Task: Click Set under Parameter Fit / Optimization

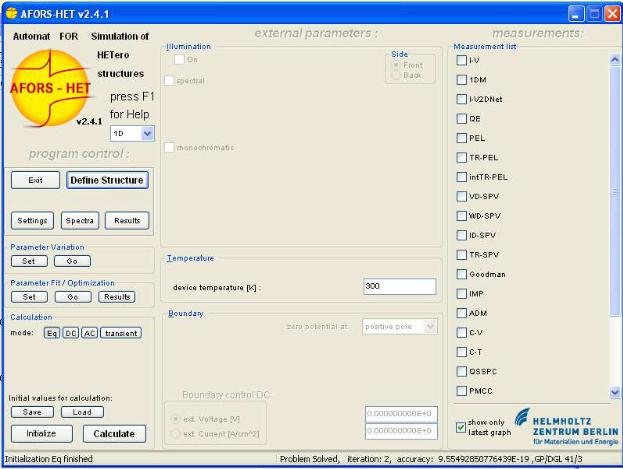Action: pos(29,297)
